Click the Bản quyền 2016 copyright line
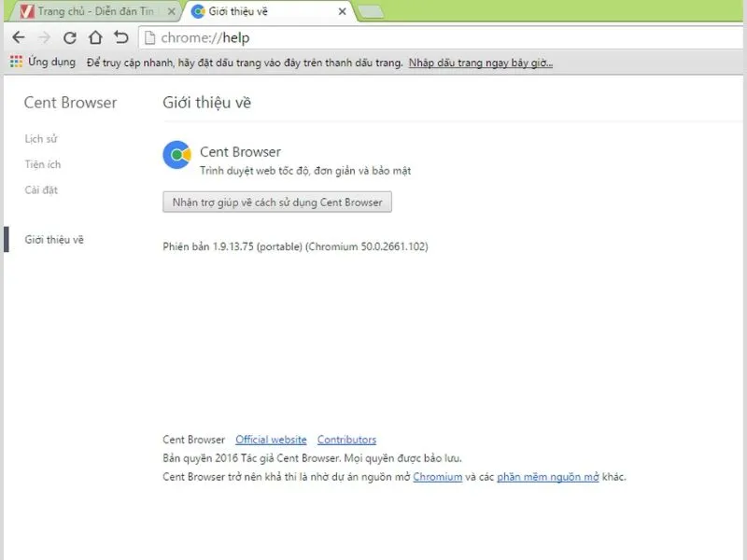 pyautogui.click(x=312, y=458)
